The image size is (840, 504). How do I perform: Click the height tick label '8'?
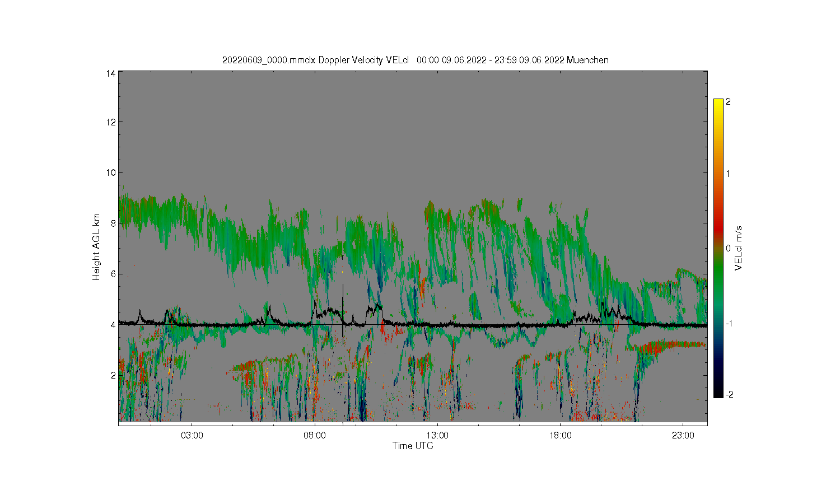click(113, 223)
